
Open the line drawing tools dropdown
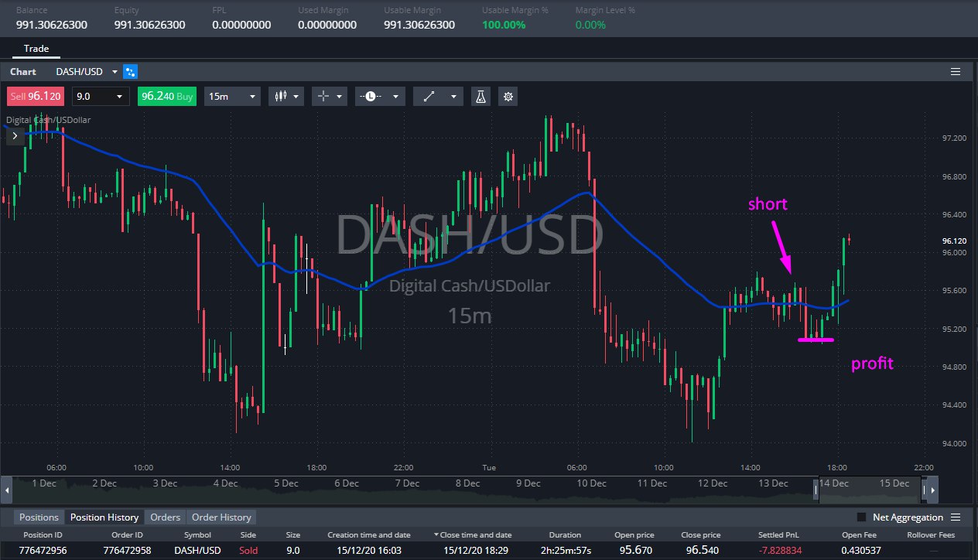click(438, 97)
